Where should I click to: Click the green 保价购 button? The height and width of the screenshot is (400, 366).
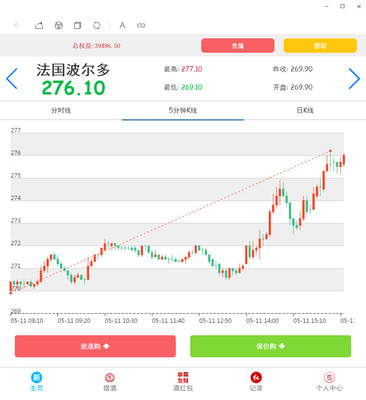[270, 346]
